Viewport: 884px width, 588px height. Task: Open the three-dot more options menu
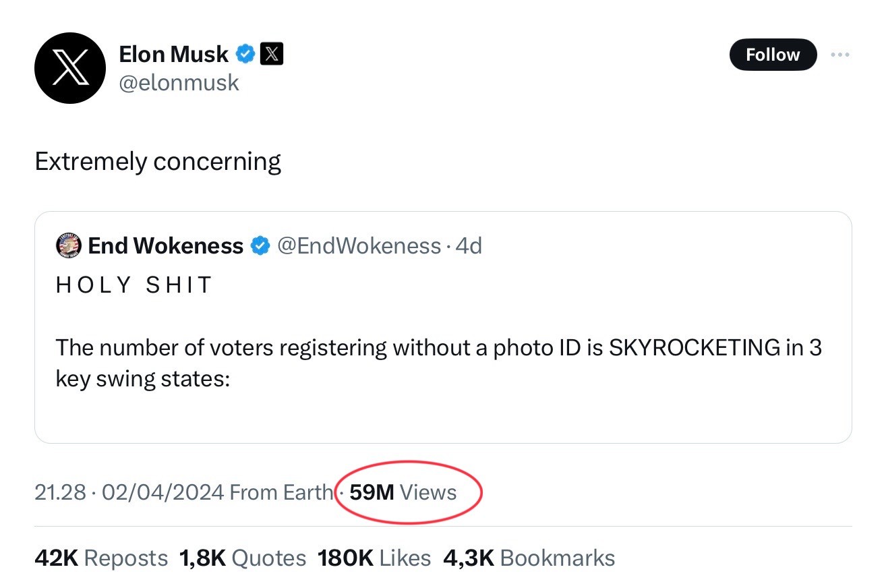840,55
